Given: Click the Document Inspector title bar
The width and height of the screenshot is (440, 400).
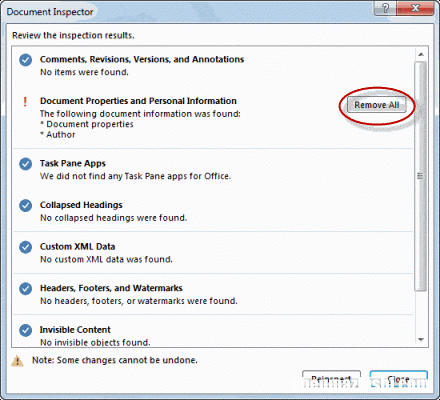Looking at the screenshot, I should [x=187, y=12].
